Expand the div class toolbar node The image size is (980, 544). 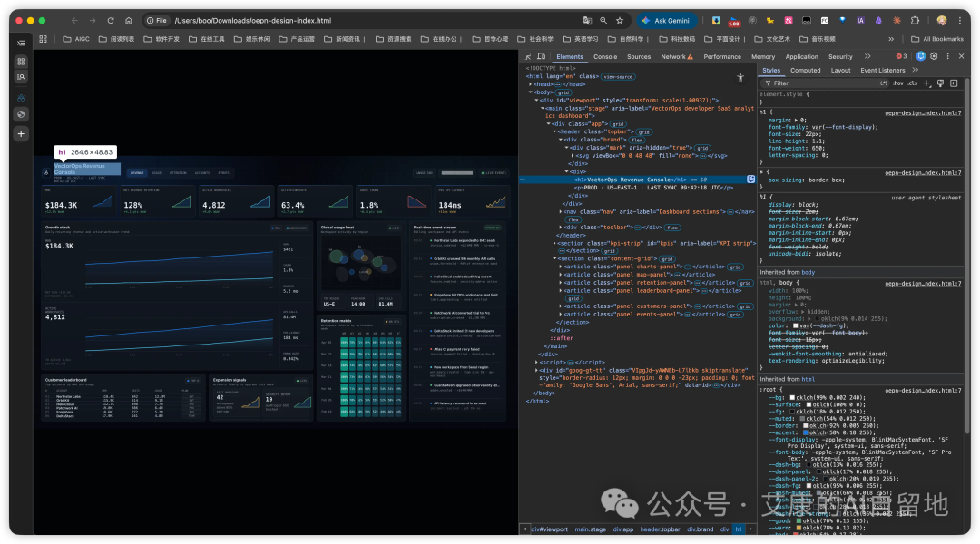561,228
